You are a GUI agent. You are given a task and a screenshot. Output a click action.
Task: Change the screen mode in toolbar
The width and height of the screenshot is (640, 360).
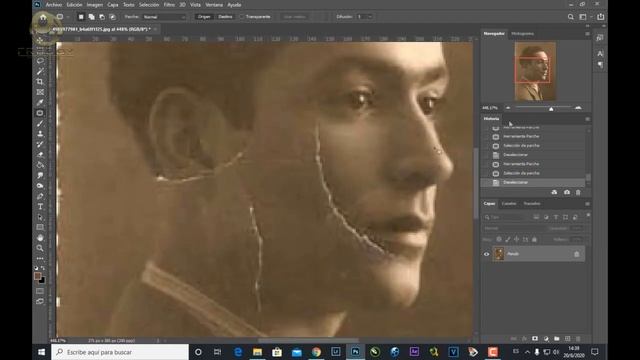[40, 302]
